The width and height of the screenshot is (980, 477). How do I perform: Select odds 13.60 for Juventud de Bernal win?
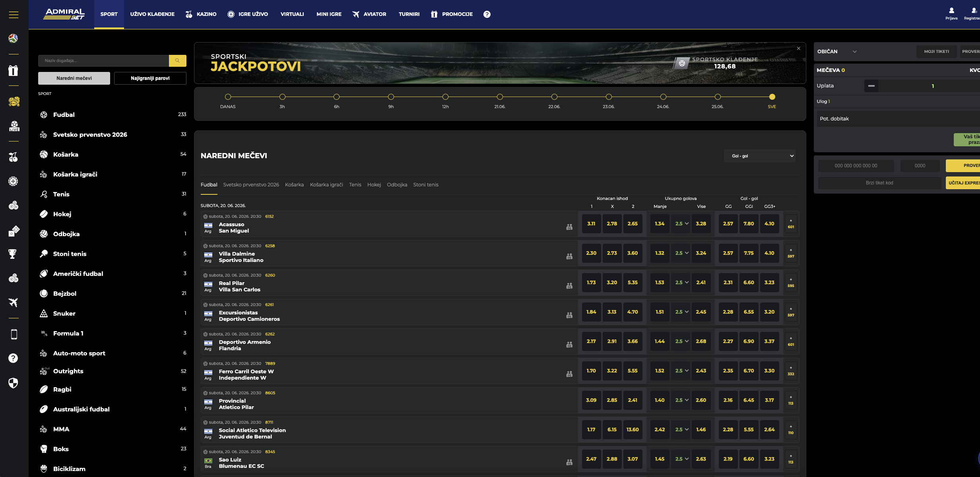pos(633,430)
